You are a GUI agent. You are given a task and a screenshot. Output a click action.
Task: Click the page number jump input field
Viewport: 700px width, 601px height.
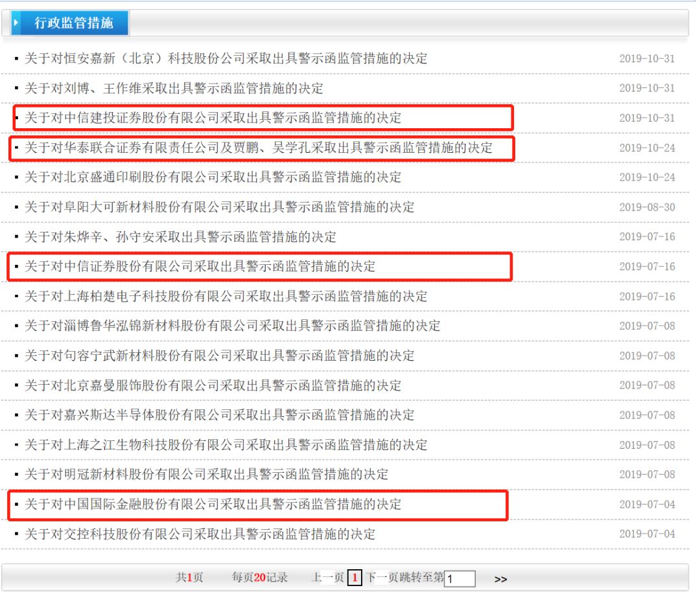(x=460, y=578)
